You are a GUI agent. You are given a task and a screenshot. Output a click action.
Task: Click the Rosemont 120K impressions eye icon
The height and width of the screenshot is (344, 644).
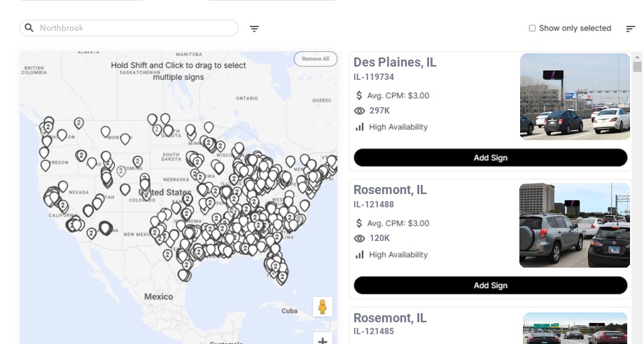360,238
